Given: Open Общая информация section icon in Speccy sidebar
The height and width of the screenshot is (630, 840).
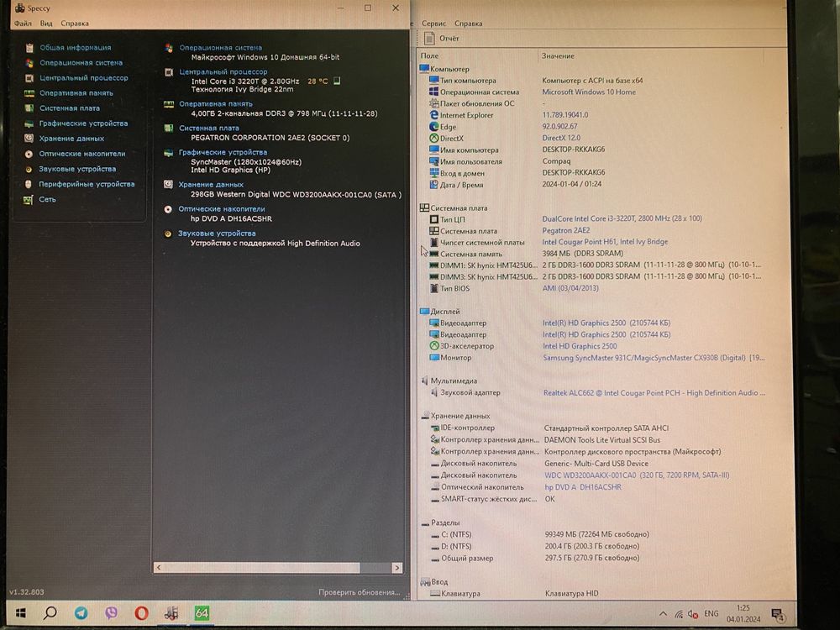Looking at the screenshot, I should (29, 48).
